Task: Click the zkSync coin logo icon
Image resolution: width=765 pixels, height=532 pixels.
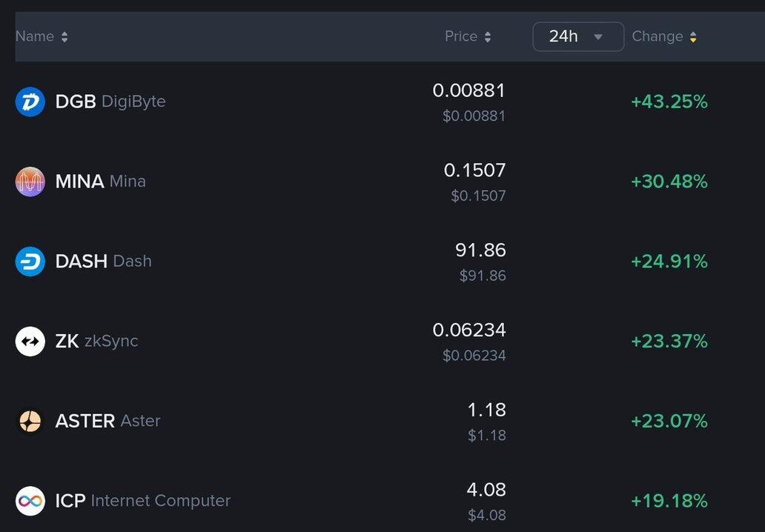Action: (30, 342)
